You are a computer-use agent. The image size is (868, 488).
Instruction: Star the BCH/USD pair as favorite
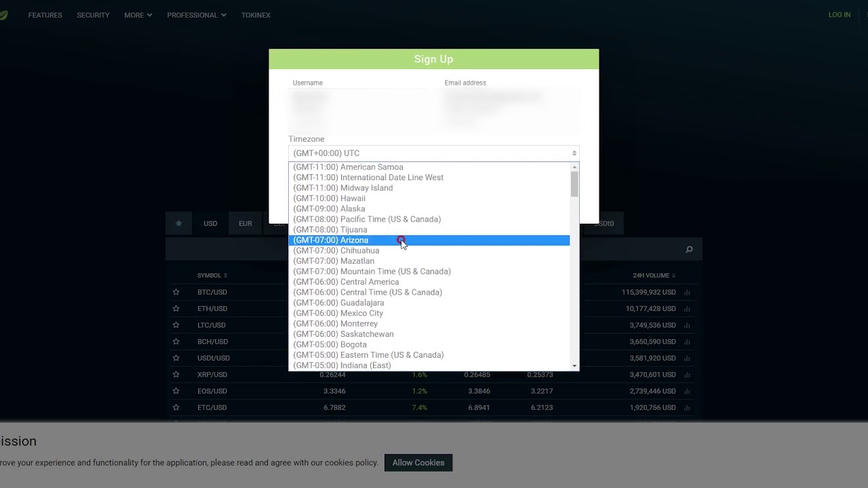click(176, 342)
